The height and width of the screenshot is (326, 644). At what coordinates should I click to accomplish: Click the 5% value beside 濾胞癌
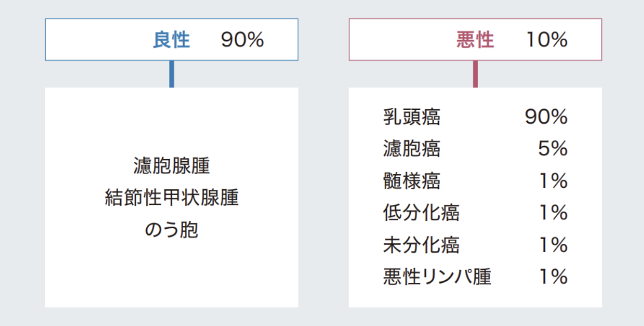click(553, 149)
